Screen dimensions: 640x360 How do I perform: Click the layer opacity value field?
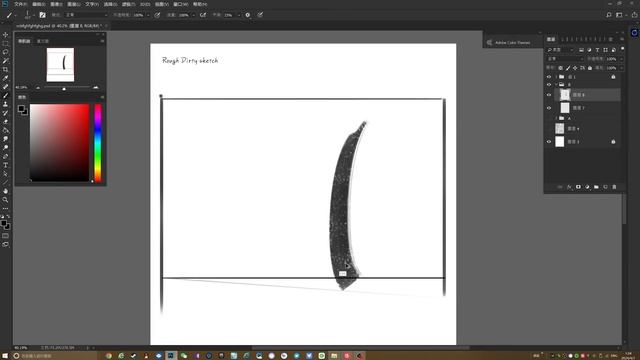tap(611, 59)
